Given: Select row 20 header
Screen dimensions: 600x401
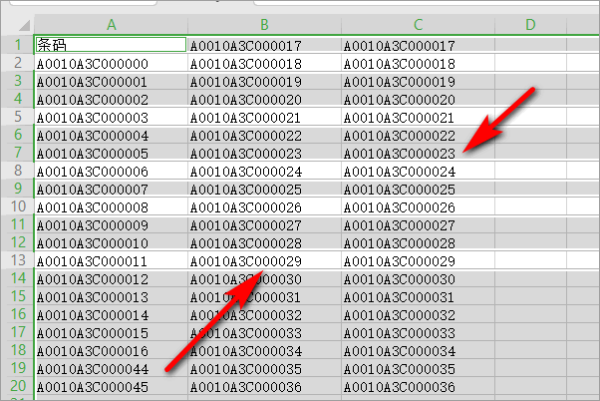Looking at the screenshot, I should pos(17,387).
